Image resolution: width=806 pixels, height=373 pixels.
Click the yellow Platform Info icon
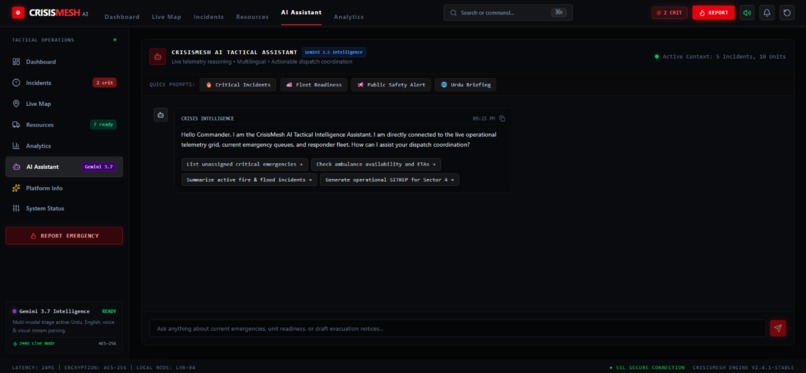click(16, 188)
